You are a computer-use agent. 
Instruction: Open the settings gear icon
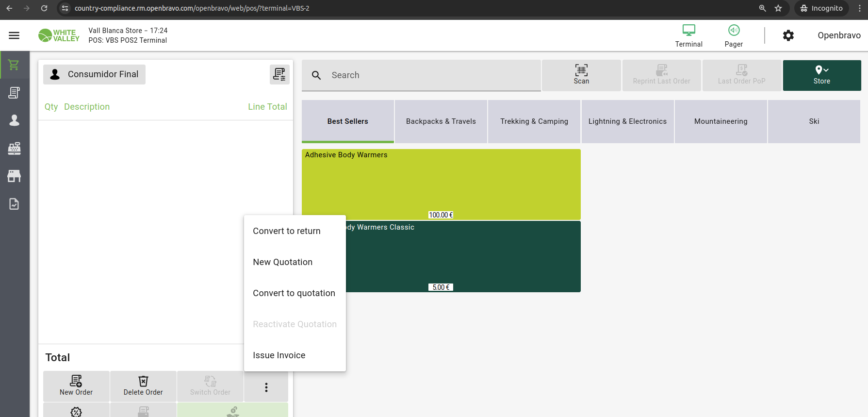tap(788, 35)
